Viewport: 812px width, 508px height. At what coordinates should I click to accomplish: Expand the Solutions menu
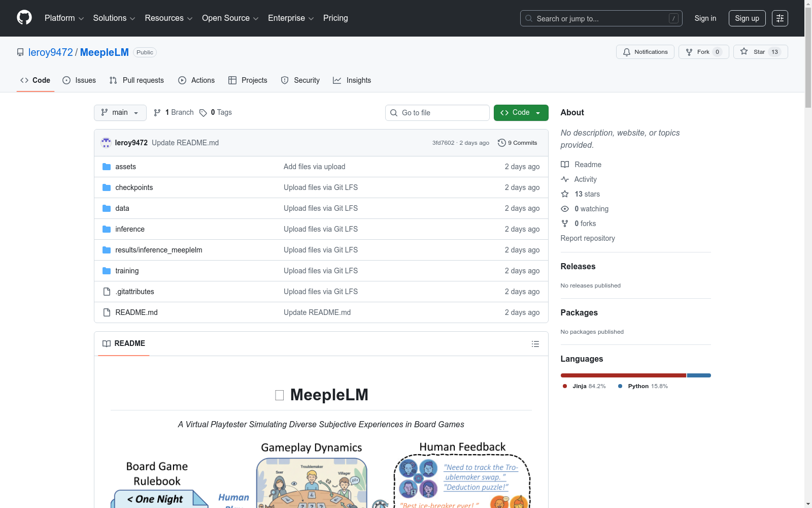pyautogui.click(x=114, y=18)
